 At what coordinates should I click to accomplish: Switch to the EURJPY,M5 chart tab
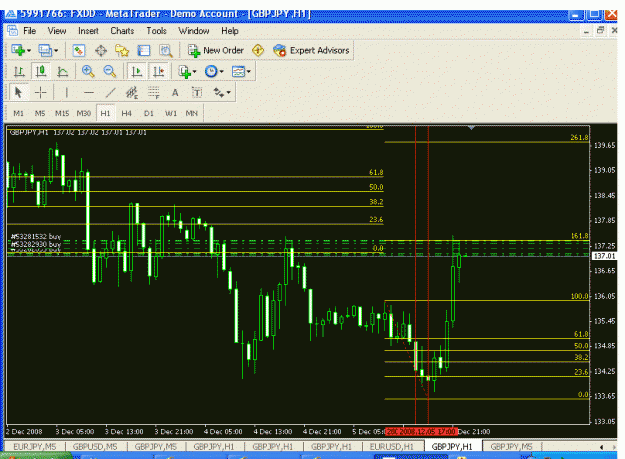(35, 447)
